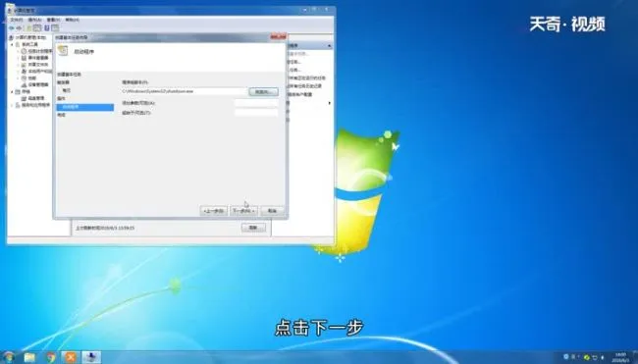
Task: Click the 下一步 (Next) wizard button
Action: 243,211
